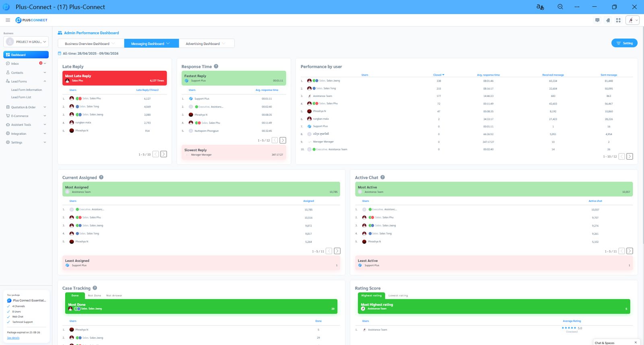Viewport: 644px width, 345px height.
Task: Click previous page arrow in Late Reply
Action: click(x=156, y=154)
